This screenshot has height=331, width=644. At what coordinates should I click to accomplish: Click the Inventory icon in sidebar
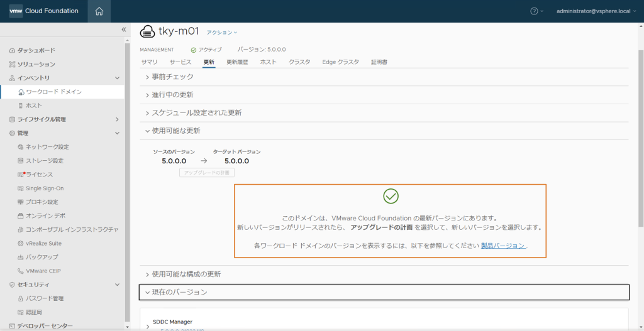coord(12,78)
